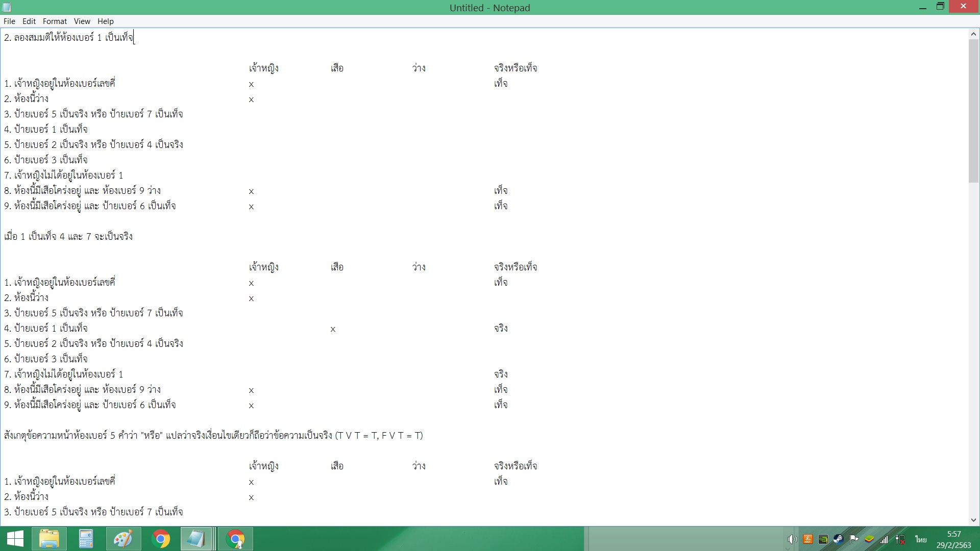Launch Calculator from the taskbar
This screenshot has height=551, width=980.
click(86, 539)
